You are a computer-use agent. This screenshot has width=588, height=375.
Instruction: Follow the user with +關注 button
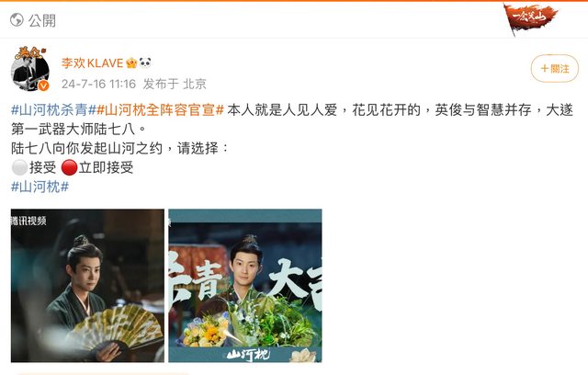click(x=555, y=69)
